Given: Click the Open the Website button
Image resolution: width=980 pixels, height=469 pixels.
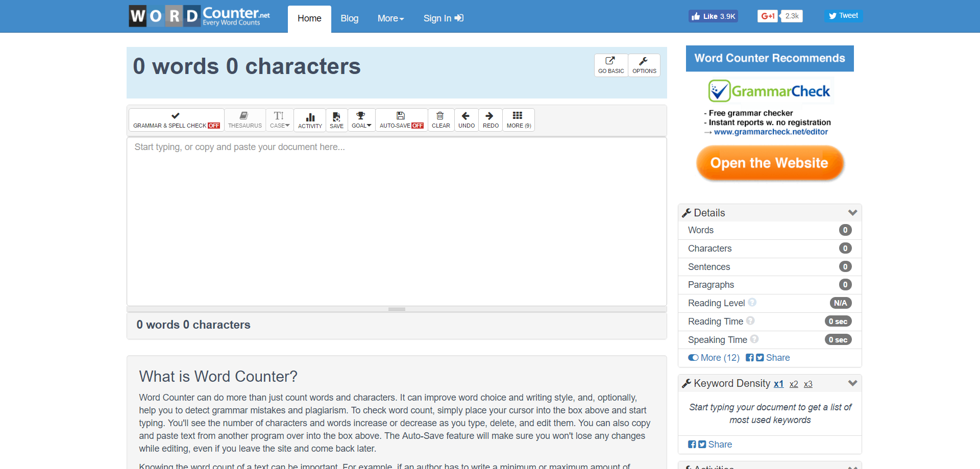Looking at the screenshot, I should coord(770,163).
